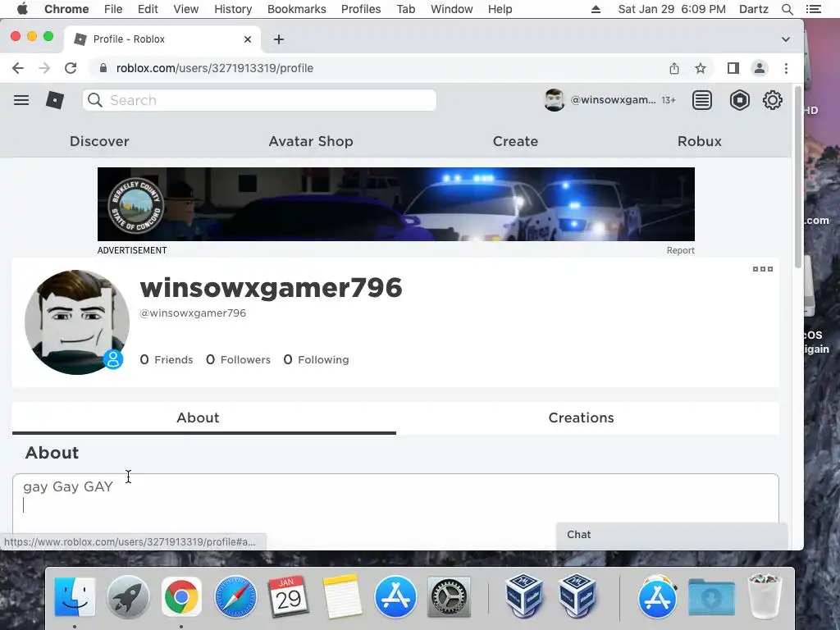The image size is (840, 630).
Task: Open the Chat panel
Action: point(672,535)
